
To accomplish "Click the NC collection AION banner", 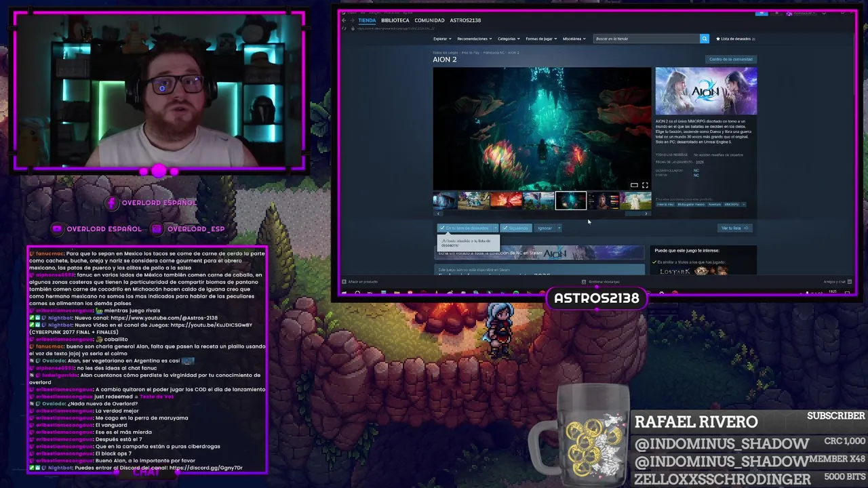I will (539, 253).
